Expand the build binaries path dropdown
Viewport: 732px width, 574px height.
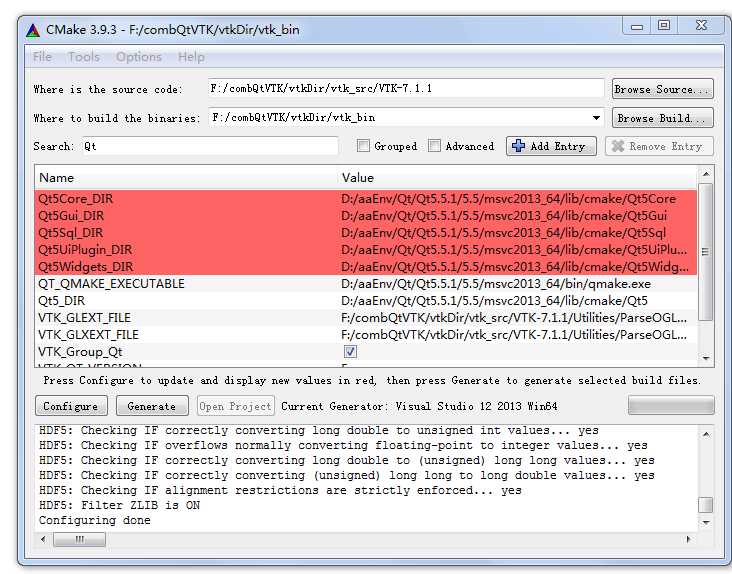point(596,118)
